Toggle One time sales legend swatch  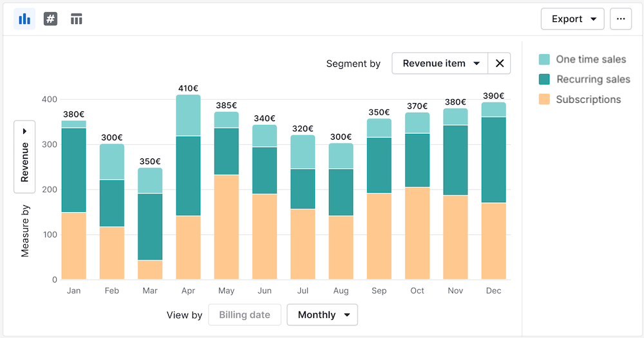[544, 59]
